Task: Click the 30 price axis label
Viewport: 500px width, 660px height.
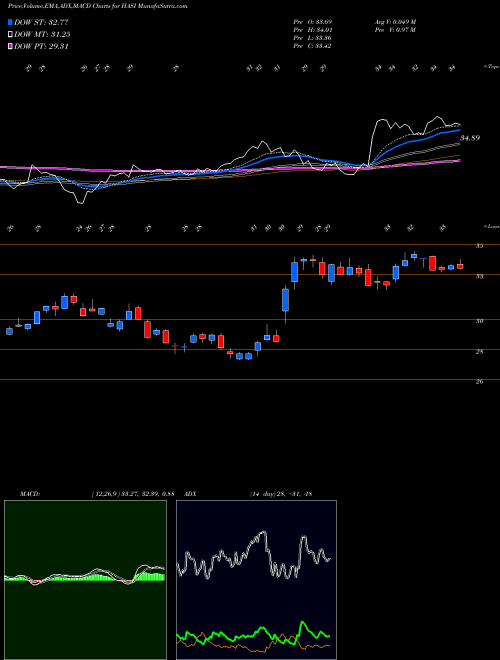Action: pyautogui.click(x=480, y=321)
